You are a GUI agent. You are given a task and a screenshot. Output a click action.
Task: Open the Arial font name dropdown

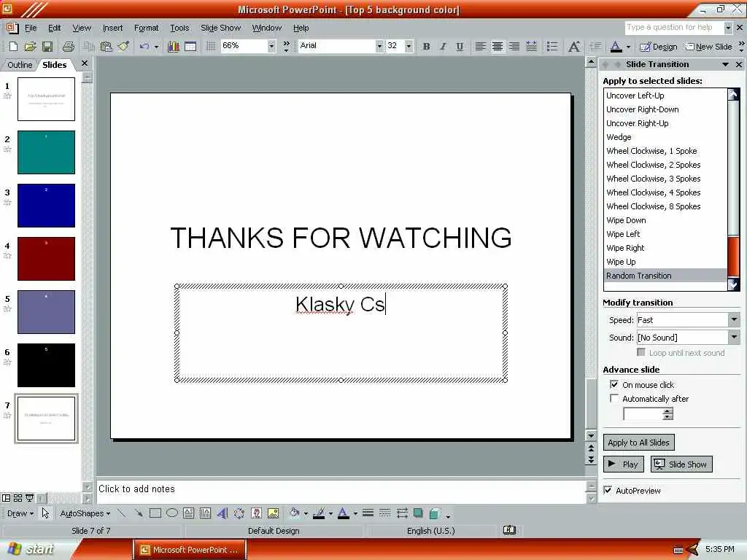379,46
